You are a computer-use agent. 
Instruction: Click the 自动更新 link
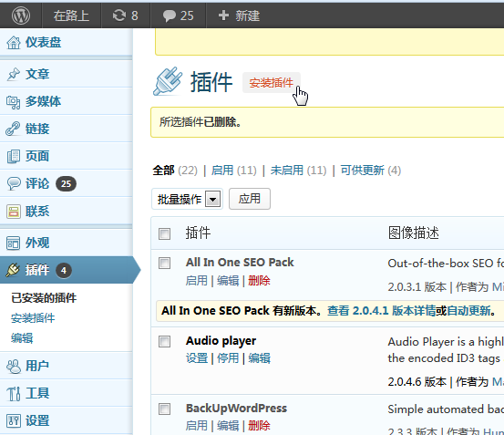coord(468,311)
